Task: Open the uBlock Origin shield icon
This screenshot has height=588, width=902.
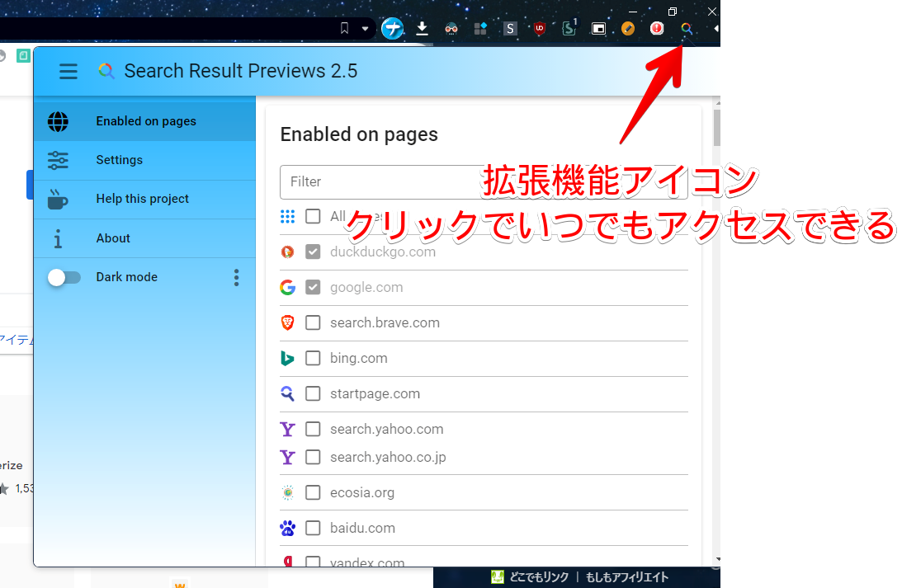Action: [540, 28]
